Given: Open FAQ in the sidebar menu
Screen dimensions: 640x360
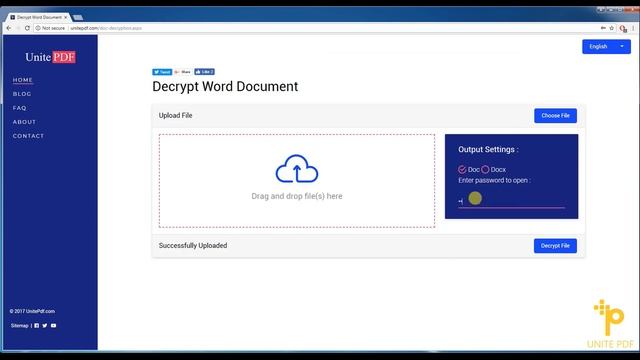Looking at the screenshot, I should click(20, 108).
